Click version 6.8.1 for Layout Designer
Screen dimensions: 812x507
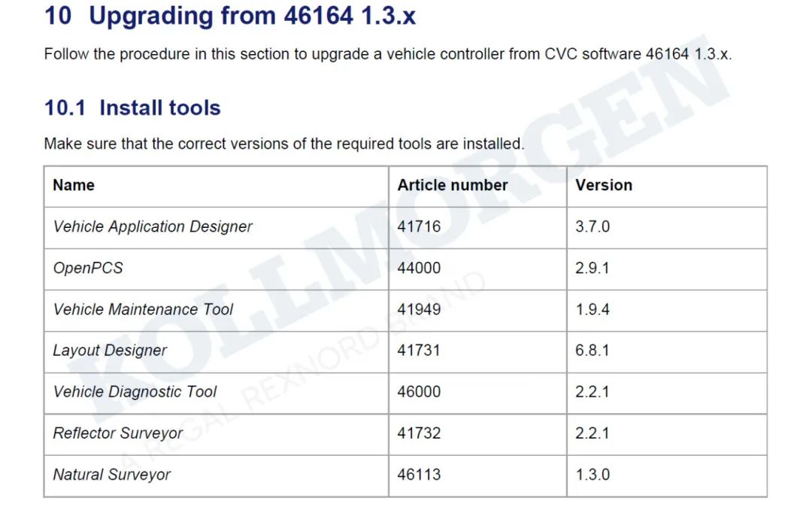[592, 351]
